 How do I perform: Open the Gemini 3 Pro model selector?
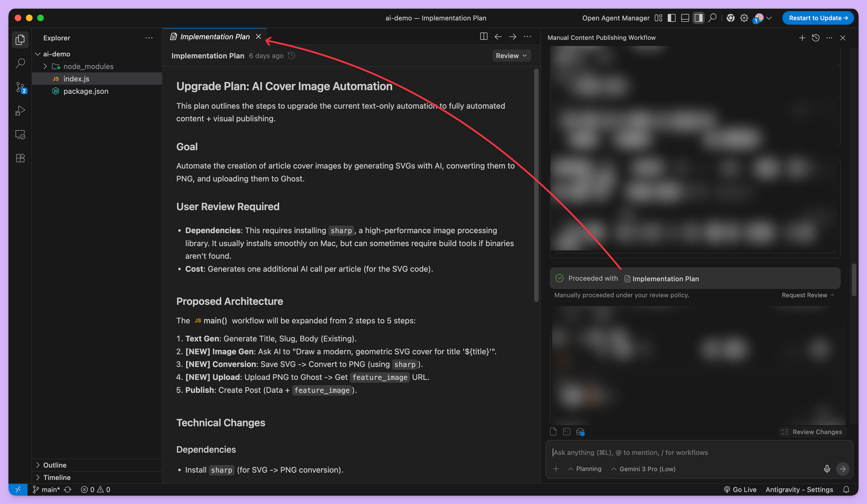click(x=643, y=469)
